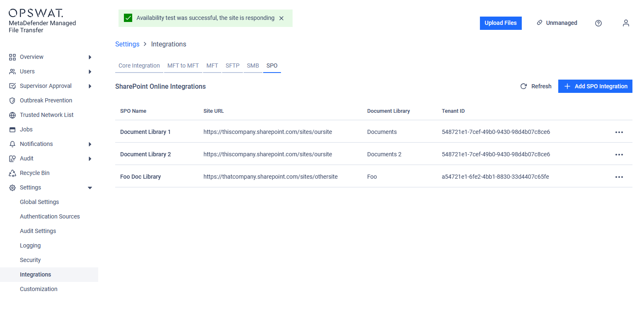The height and width of the screenshot is (330, 644).
Task: Click the Refresh button label
Action: click(x=541, y=86)
